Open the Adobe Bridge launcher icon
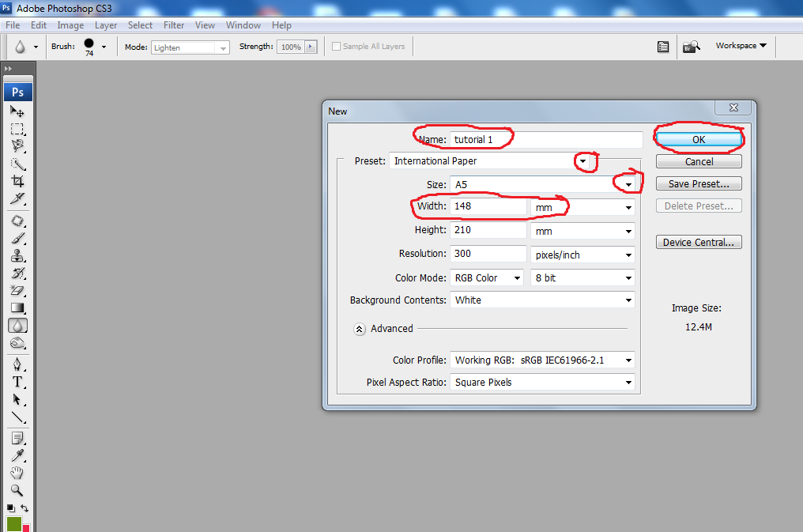803x532 pixels. (692, 47)
